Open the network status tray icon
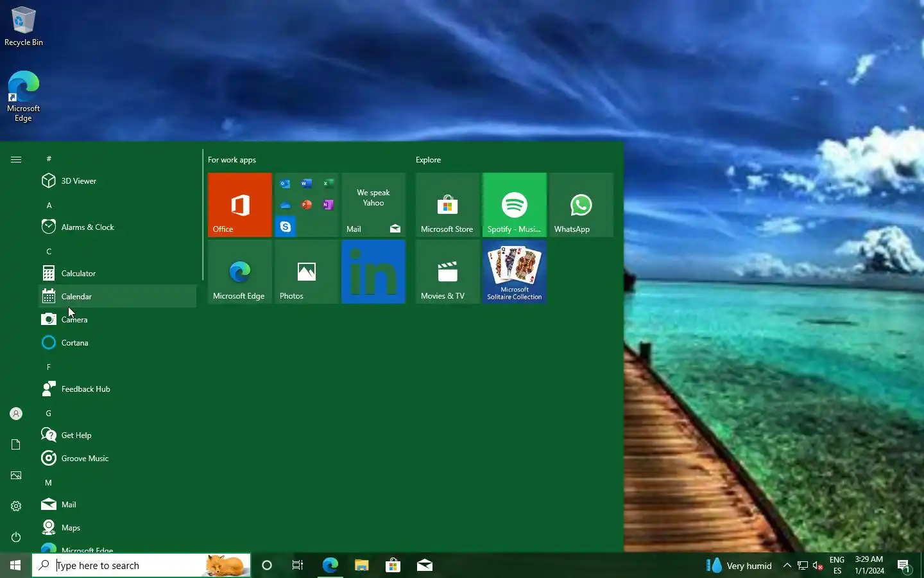 click(802, 565)
